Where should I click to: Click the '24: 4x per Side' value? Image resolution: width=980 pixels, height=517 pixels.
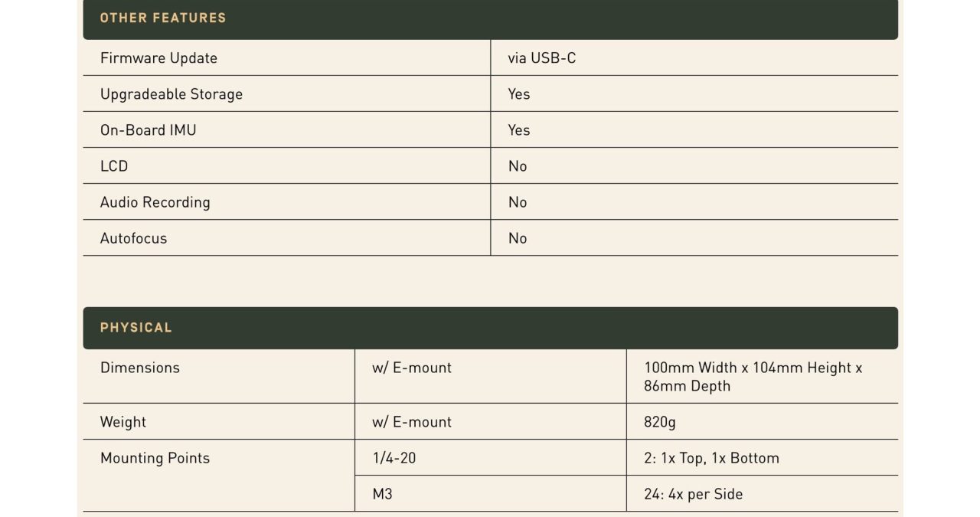(694, 494)
